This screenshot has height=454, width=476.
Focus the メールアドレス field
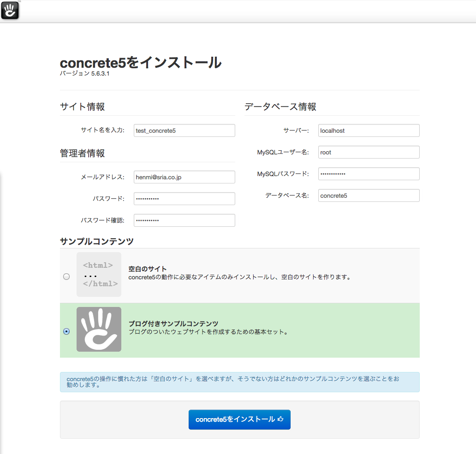click(184, 177)
